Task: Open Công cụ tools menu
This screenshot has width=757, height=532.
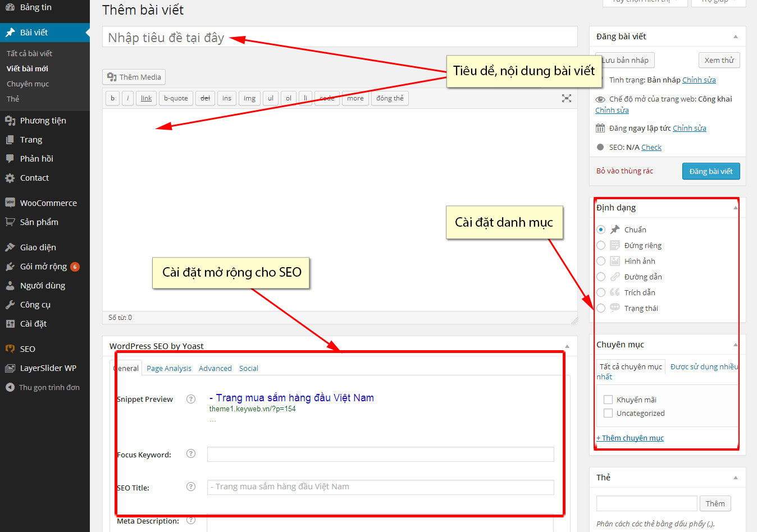Action: [x=45, y=305]
